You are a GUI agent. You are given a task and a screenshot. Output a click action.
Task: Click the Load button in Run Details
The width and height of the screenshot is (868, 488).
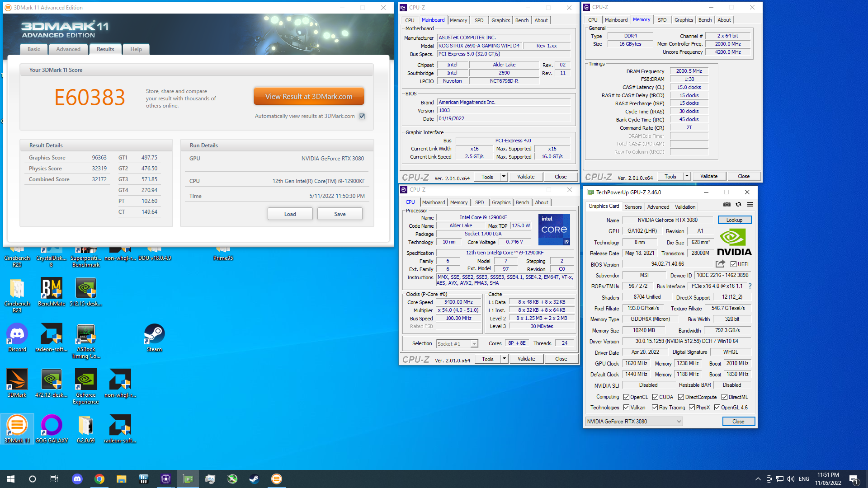click(290, 214)
